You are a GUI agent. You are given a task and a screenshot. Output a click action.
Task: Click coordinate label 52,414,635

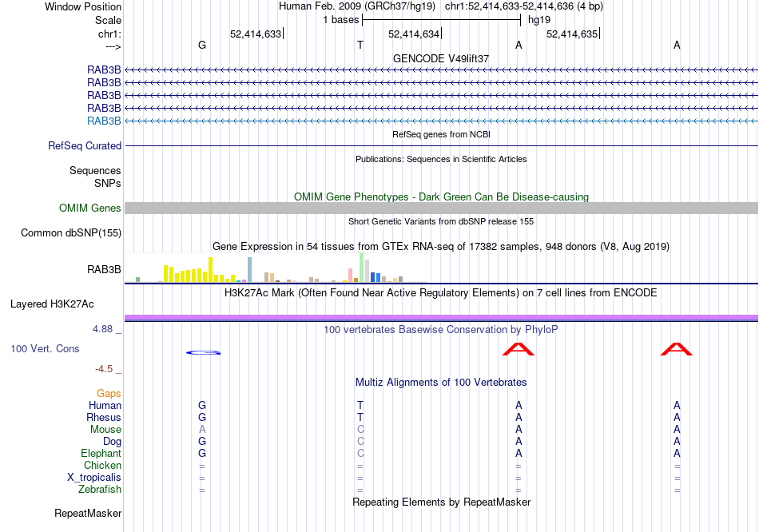(572, 34)
